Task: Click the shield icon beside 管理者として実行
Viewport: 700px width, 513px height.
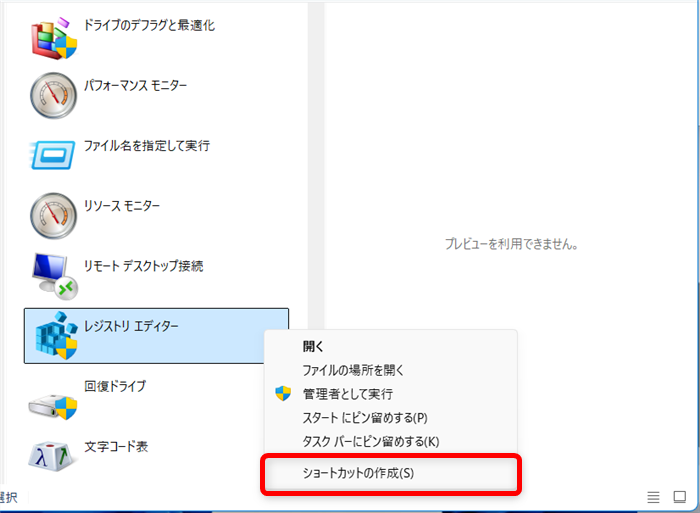Action: [283, 393]
